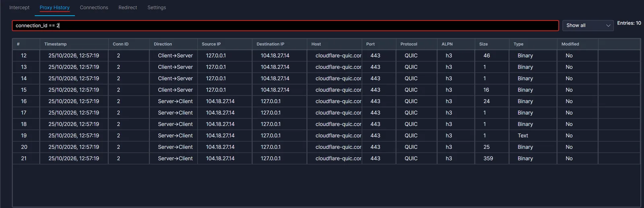Open the Connections tab
The height and width of the screenshot is (208, 644).
(x=94, y=8)
